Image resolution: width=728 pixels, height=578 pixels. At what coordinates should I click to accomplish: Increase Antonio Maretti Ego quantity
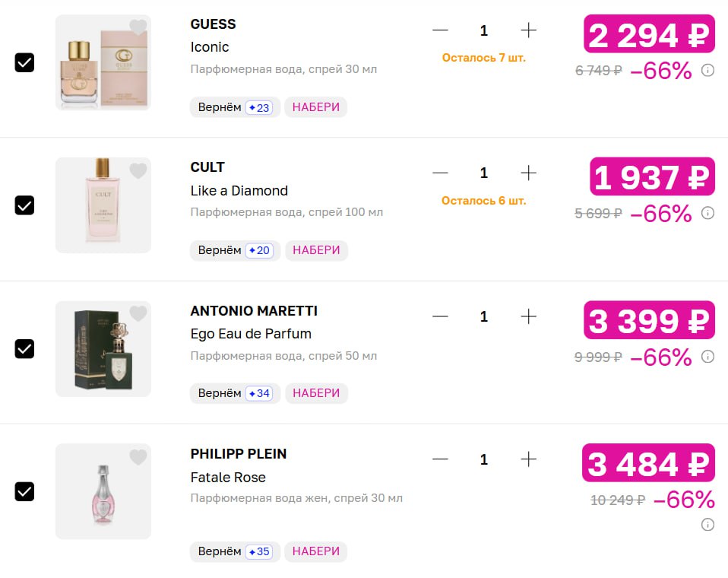point(528,316)
